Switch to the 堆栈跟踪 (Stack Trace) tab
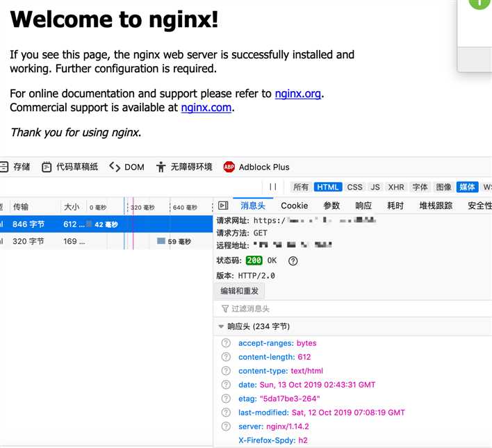Screen dimensions: 492x448 436,206
